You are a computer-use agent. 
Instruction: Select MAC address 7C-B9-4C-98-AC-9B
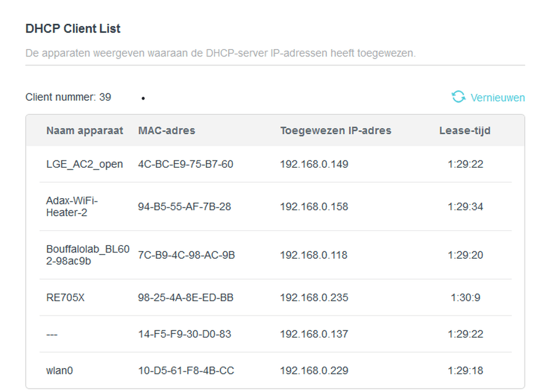pyautogui.click(x=186, y=255)
